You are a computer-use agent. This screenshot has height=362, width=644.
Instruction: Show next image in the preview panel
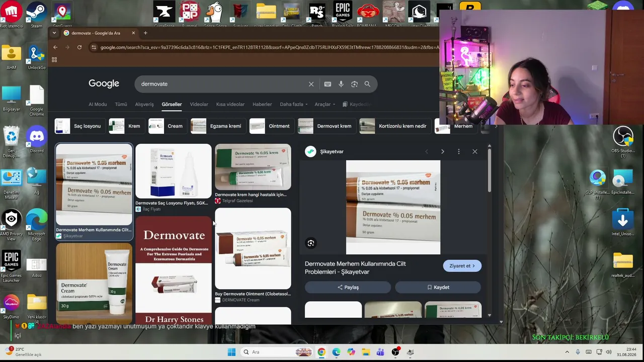pyautogui.click(x=442, y=151)
